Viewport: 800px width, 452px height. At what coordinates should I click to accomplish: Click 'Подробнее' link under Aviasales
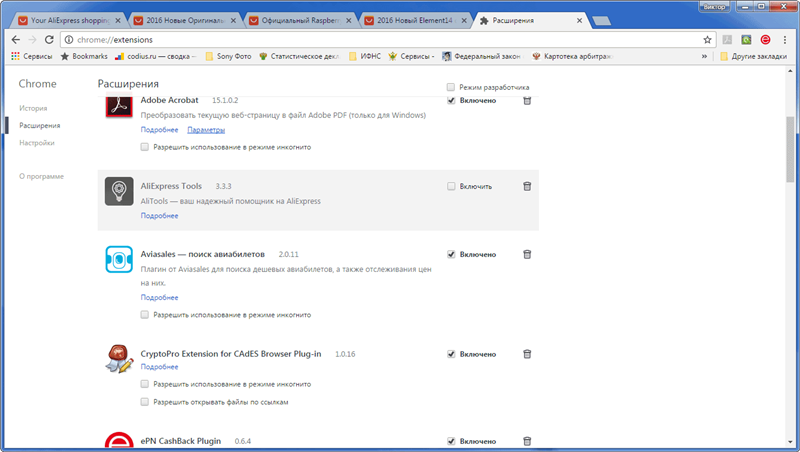[159, 297]
